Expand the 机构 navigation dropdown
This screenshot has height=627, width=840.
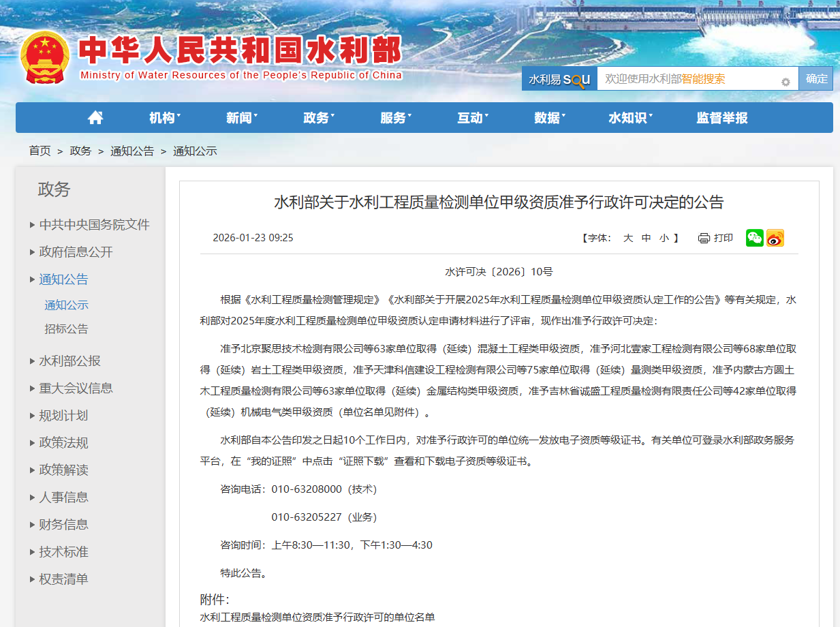(x=164, y=118)
